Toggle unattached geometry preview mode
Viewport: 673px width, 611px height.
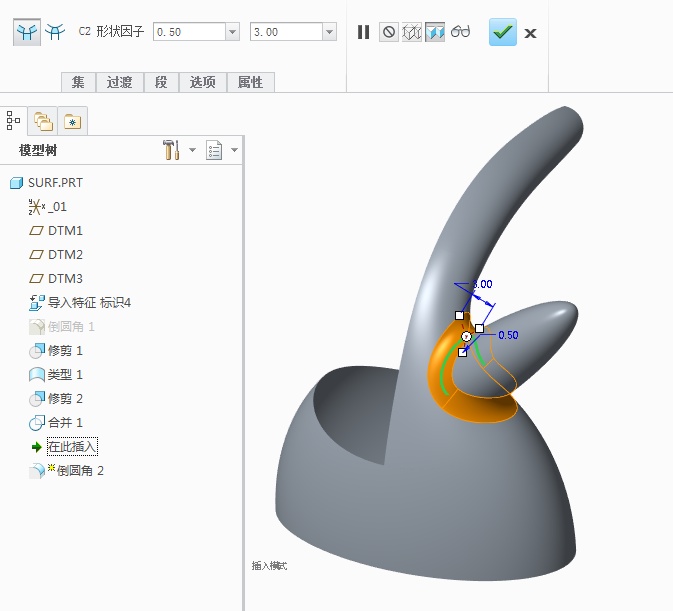coord(411,32)
